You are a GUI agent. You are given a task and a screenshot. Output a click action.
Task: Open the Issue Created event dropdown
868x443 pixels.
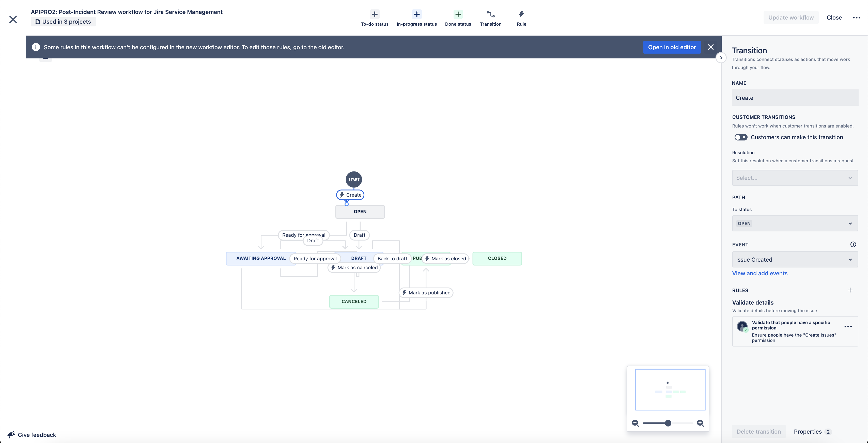tap(795, 259)
